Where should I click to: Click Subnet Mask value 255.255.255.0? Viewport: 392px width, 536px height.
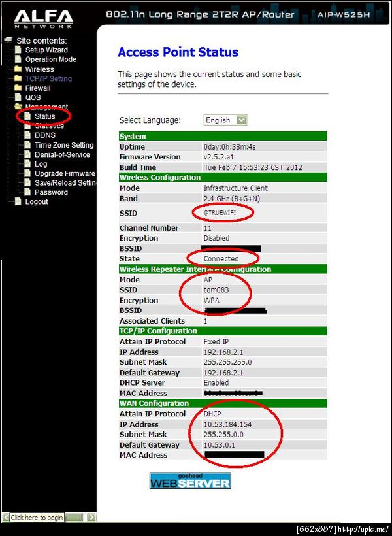pos(227,362)
